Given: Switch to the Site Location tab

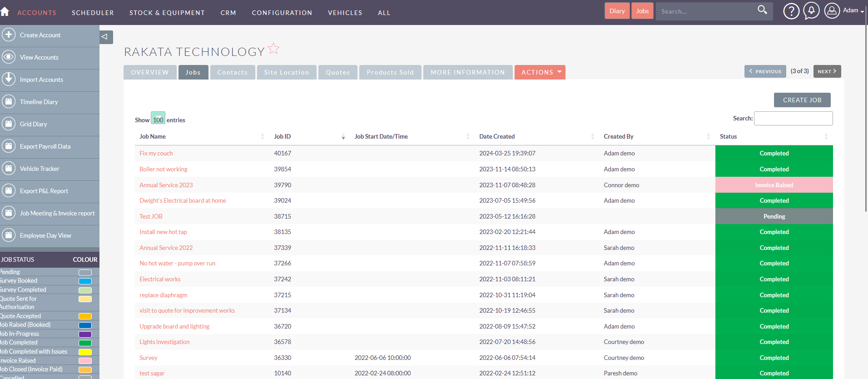Looking at the screenshot, I should pos(287,72).
